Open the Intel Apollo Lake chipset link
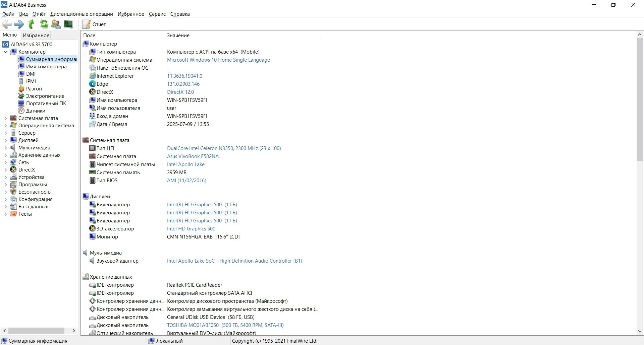The image size is (644, 345). point(186,164)
